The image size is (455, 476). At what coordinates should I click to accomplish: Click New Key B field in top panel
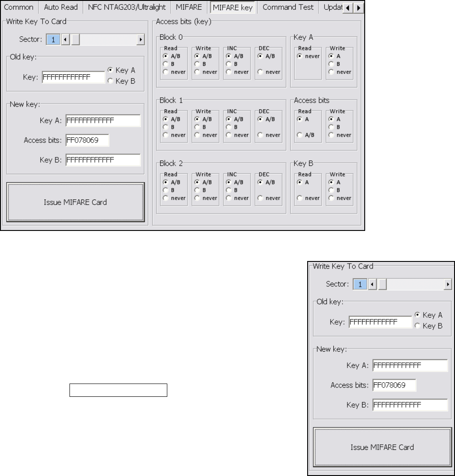[103, 160]
